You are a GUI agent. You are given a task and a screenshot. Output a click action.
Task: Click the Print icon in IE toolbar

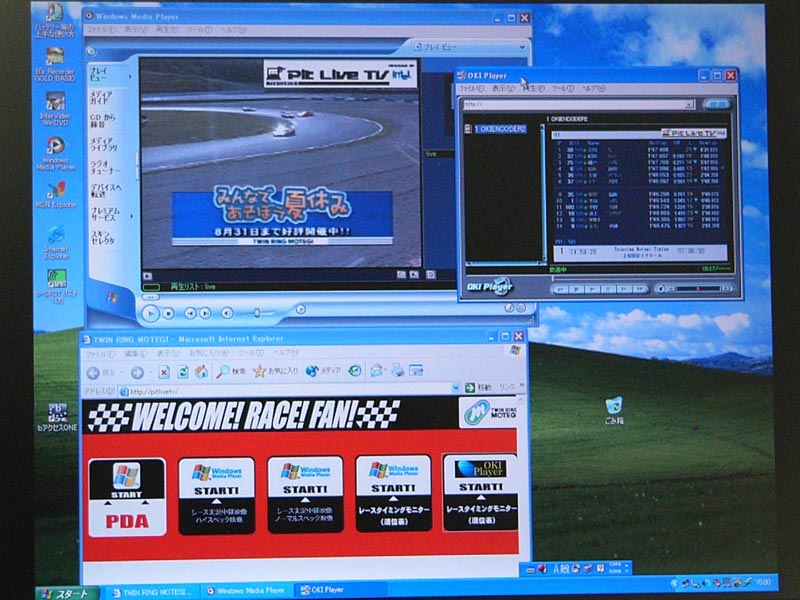point(397,370)
